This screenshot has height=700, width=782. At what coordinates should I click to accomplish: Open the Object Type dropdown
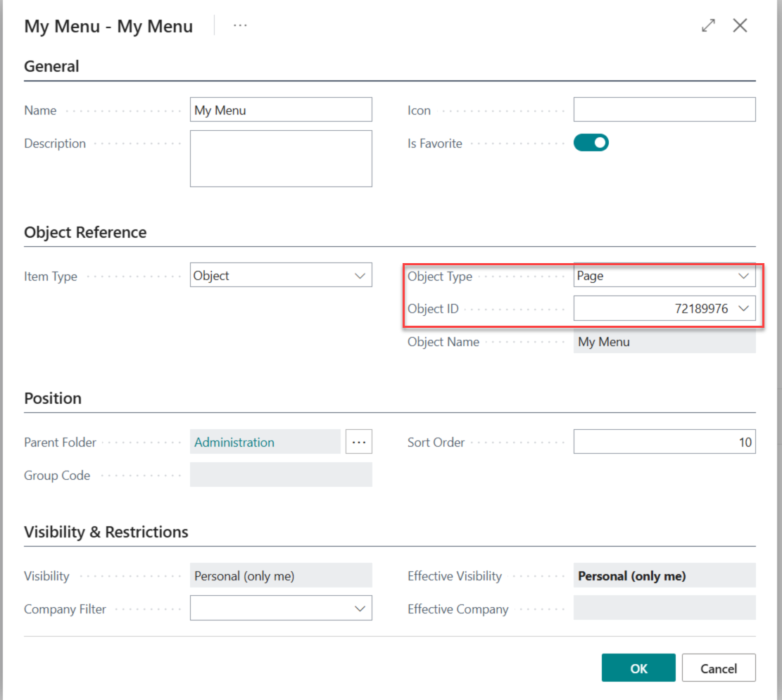(664, 276)
